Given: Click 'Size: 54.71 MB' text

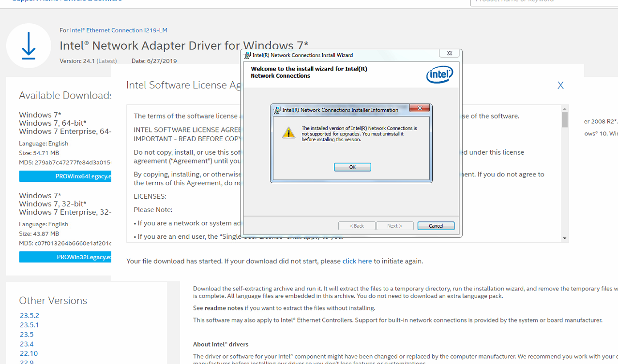Looking at the screenshot, I should [39, 153].
